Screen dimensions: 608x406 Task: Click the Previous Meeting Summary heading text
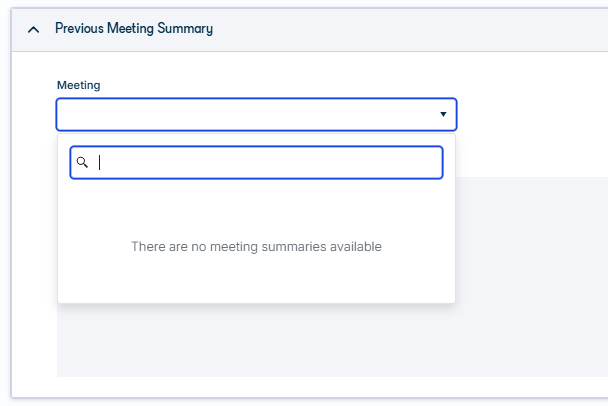pyautogui.click(x=134, y=29)
